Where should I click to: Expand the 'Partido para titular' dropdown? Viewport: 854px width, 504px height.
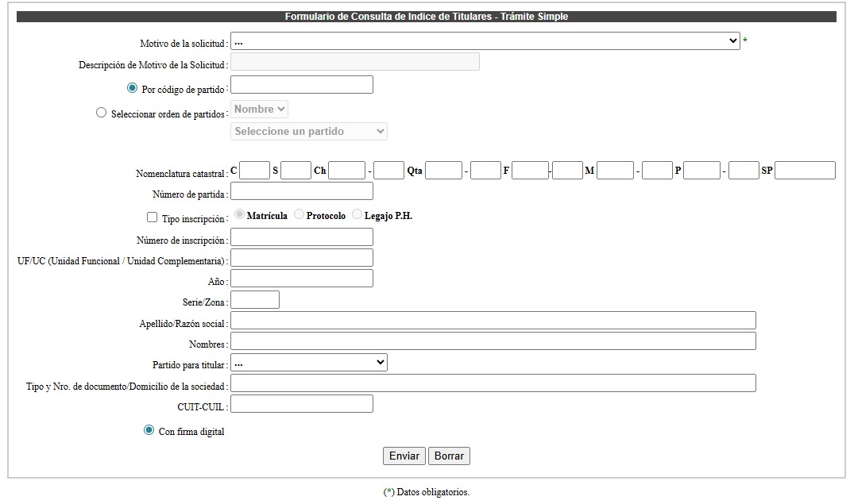point(308,363)
